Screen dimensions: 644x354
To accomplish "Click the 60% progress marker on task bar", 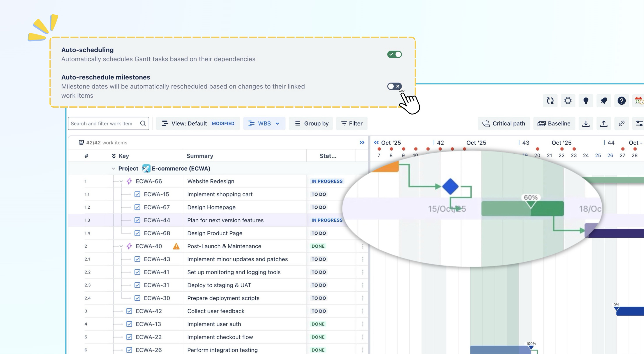I will 531,201.
